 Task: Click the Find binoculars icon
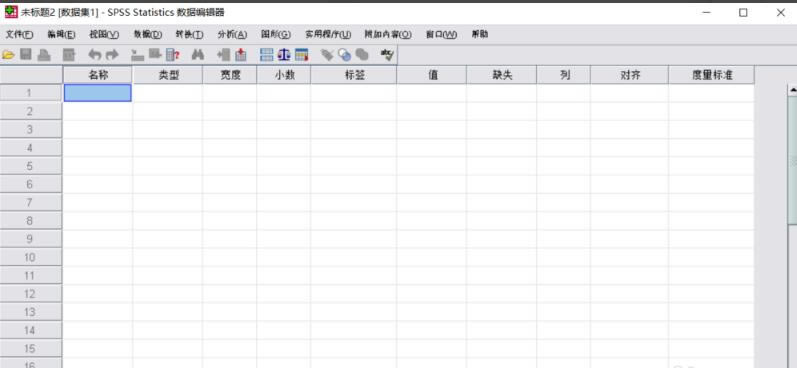tap(197, 55)
